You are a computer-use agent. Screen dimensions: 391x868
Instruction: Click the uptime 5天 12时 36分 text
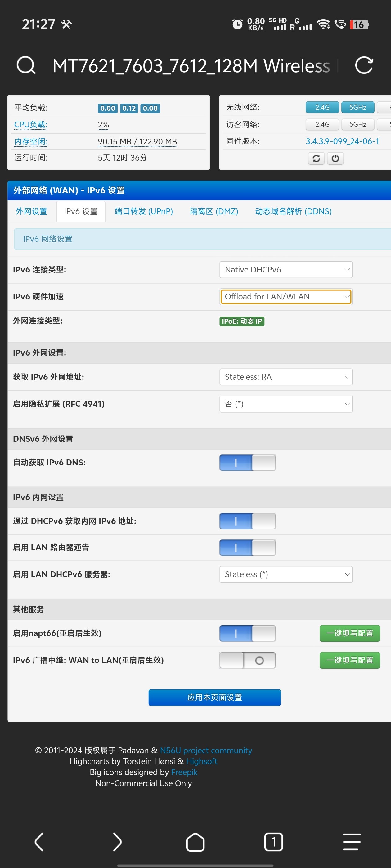(x=123, y=158)
